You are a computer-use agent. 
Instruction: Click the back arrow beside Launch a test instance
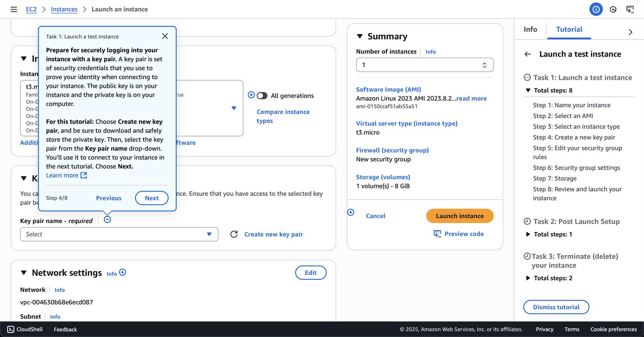(528, 54)
